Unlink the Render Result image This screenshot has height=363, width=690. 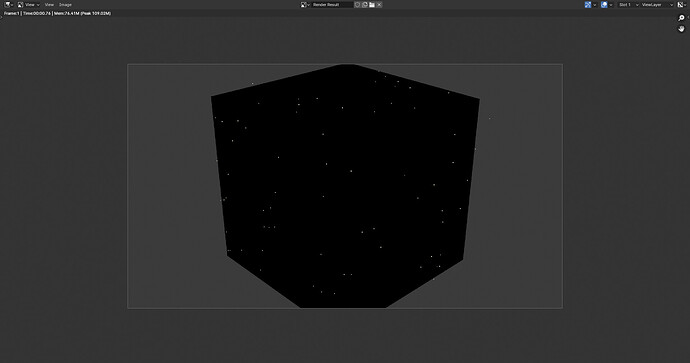point(379,4)
